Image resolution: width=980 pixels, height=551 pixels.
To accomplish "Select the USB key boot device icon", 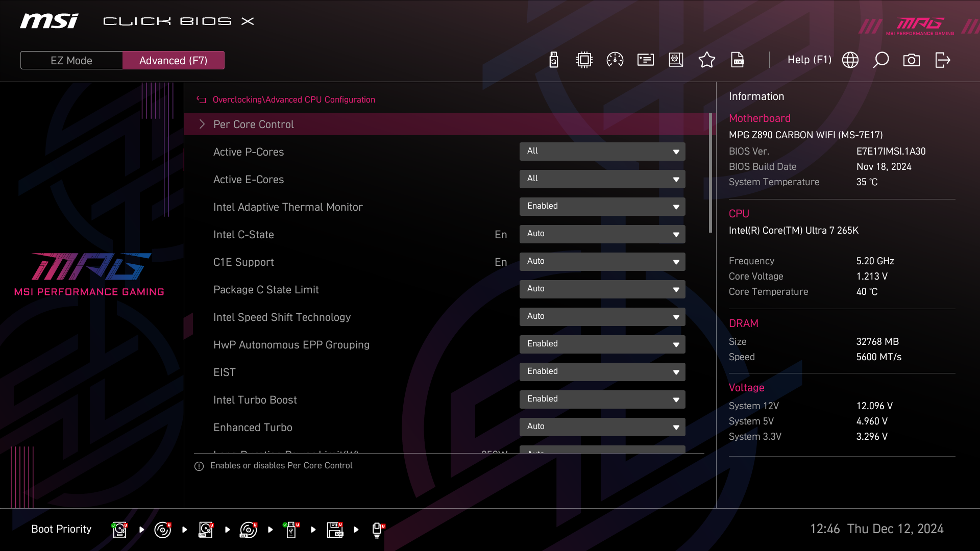I will click(291, 530).
